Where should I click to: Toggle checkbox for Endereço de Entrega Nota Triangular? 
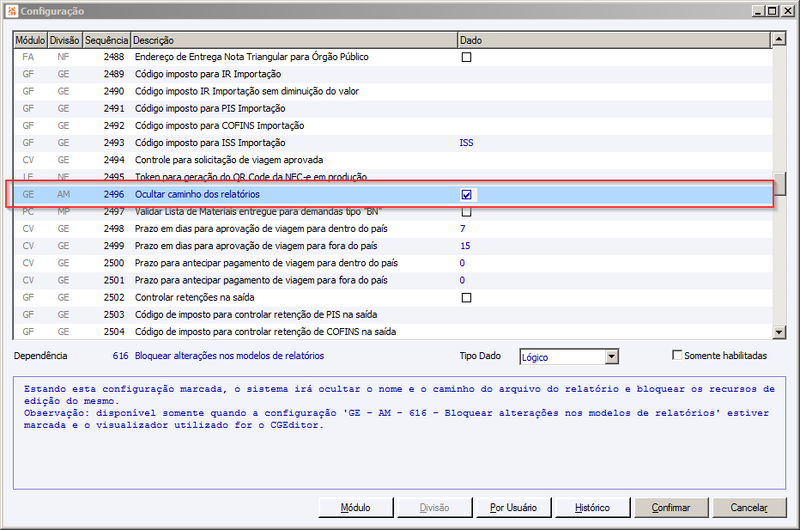click(466, 57)
